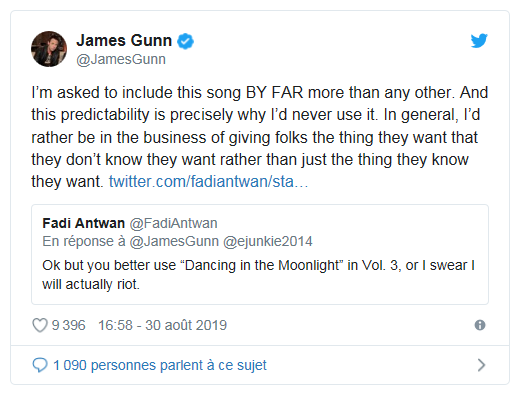Click the @ejunkie2014 mention
Viewport: 520px width, 395px height.
click(x=268, y=241)
